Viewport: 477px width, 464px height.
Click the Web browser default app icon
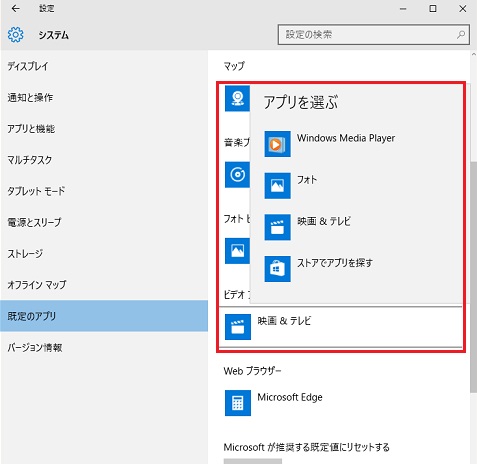click(x=238, y=403)
